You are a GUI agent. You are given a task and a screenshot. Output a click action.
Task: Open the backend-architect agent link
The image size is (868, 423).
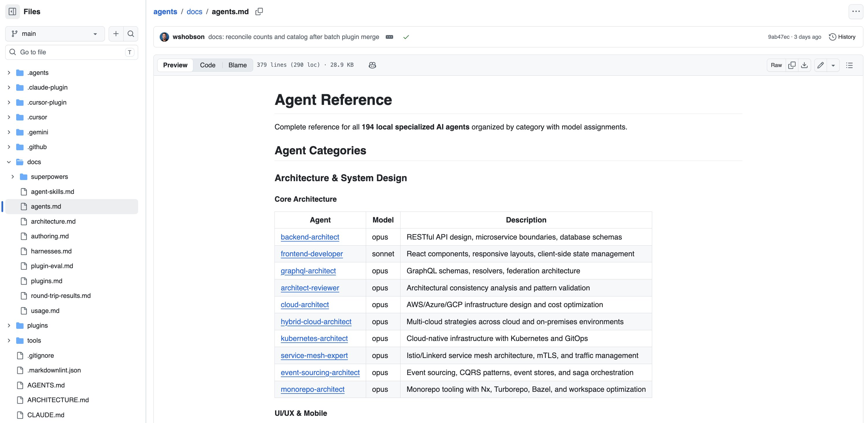tap(310, 237)
